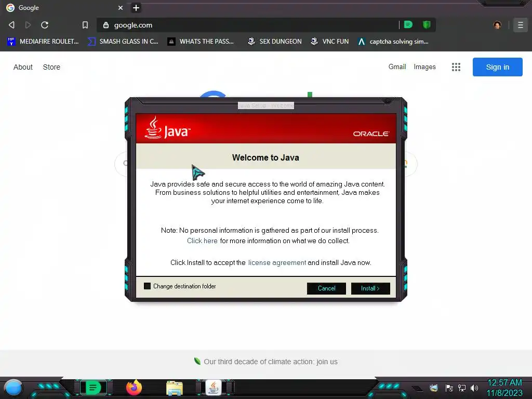Viewport: 532px width, 399px height.
Task: Open Google About link
Action: click(x=23, y=67)
